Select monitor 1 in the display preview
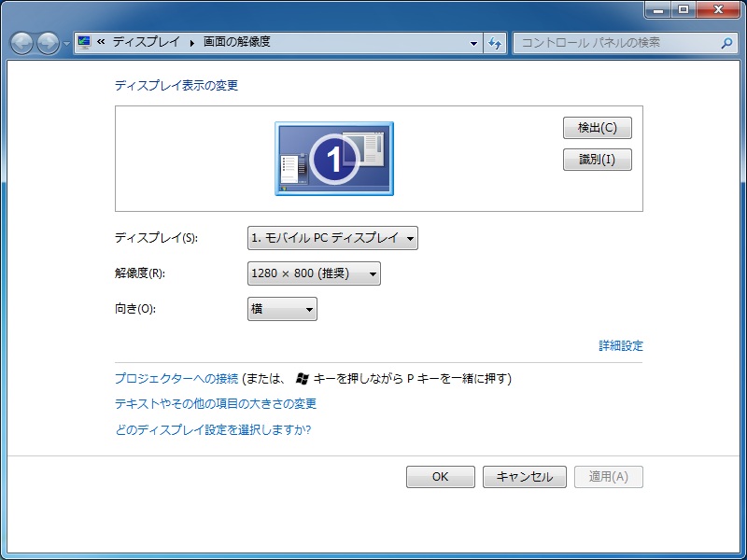This screenshot has width=747, height=560. (x=333, y=157)
